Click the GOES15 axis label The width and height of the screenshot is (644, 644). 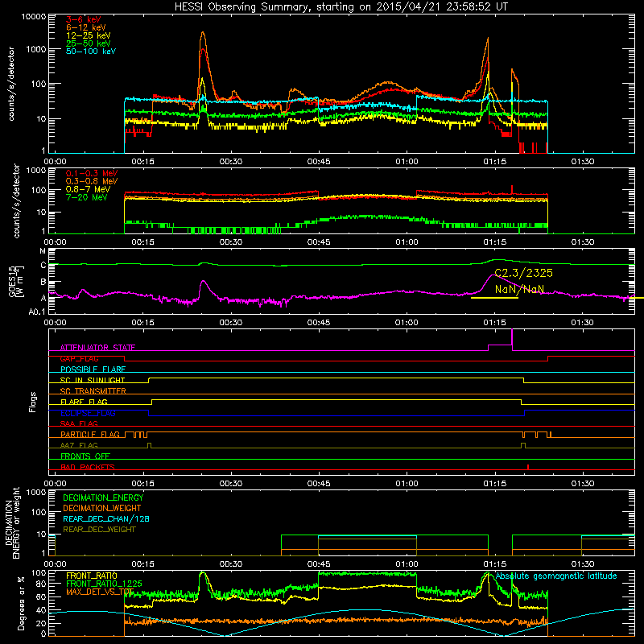point(15,281)
